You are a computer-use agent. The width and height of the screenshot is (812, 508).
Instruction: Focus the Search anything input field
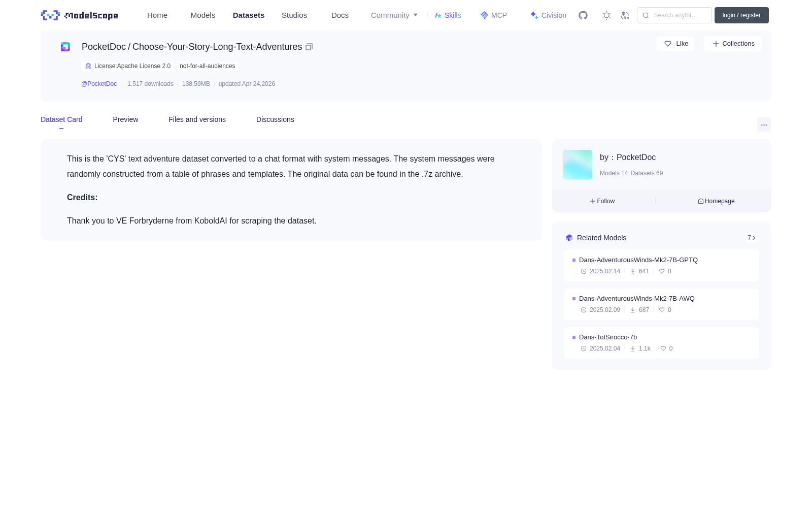tap(674, 15)
